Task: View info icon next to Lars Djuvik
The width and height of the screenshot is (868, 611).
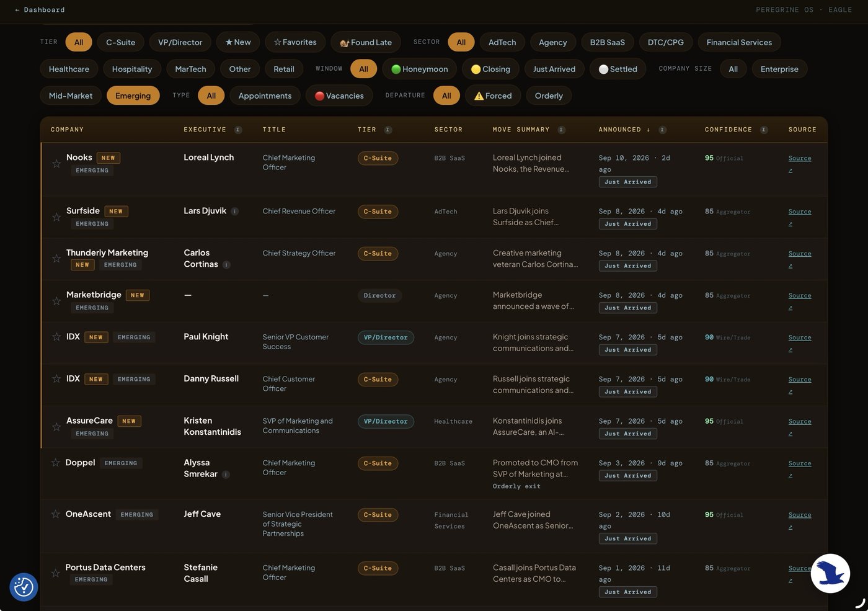Action: click(x=235, y=212)
